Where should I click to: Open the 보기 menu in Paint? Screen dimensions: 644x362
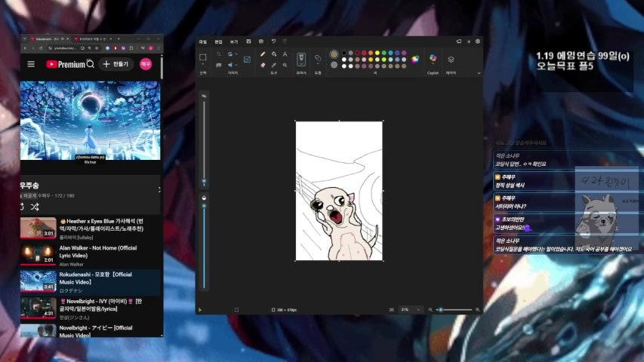233,41
